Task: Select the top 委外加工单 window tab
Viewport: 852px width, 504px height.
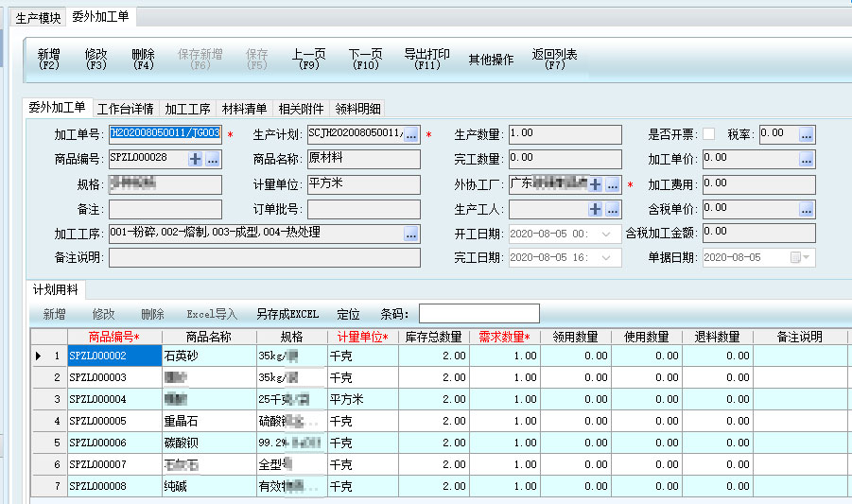Action: (x=100, y=16)
